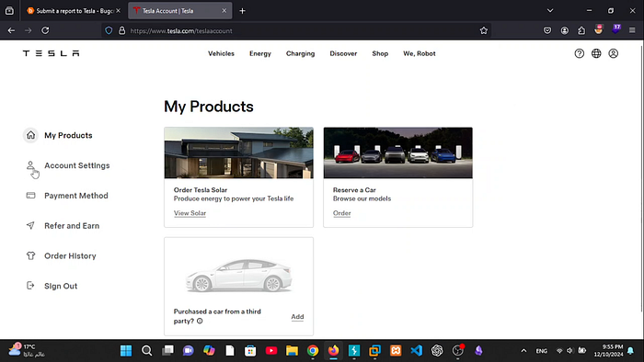Click the info icon after third party question

point(200,321)
